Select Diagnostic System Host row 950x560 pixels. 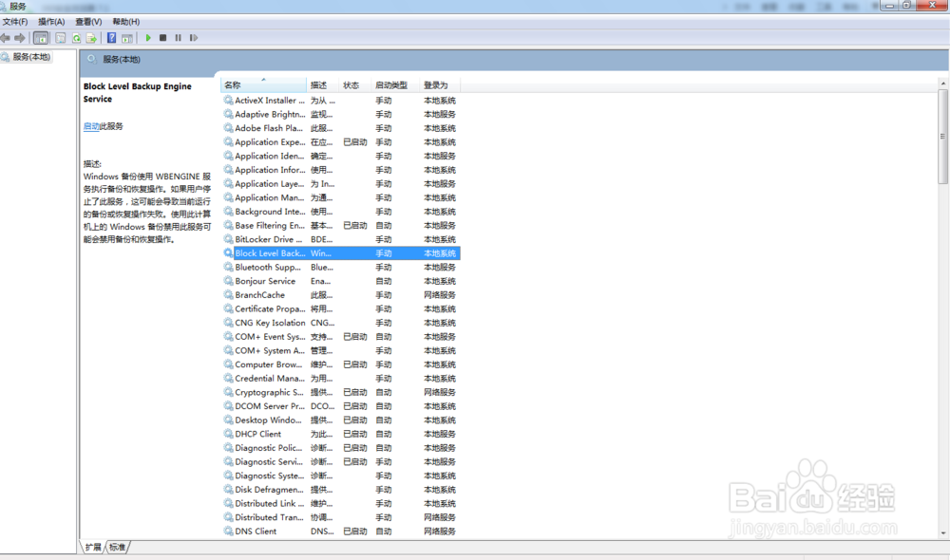click(x=340, y=476)
